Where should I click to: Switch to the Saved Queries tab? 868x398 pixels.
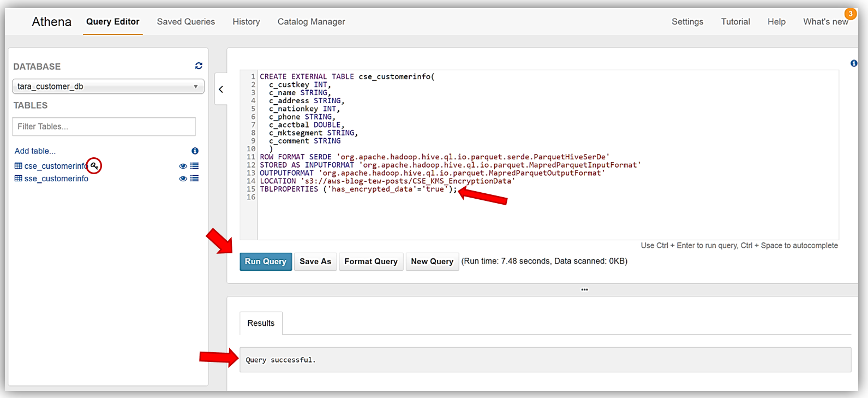tap(185, 22)
